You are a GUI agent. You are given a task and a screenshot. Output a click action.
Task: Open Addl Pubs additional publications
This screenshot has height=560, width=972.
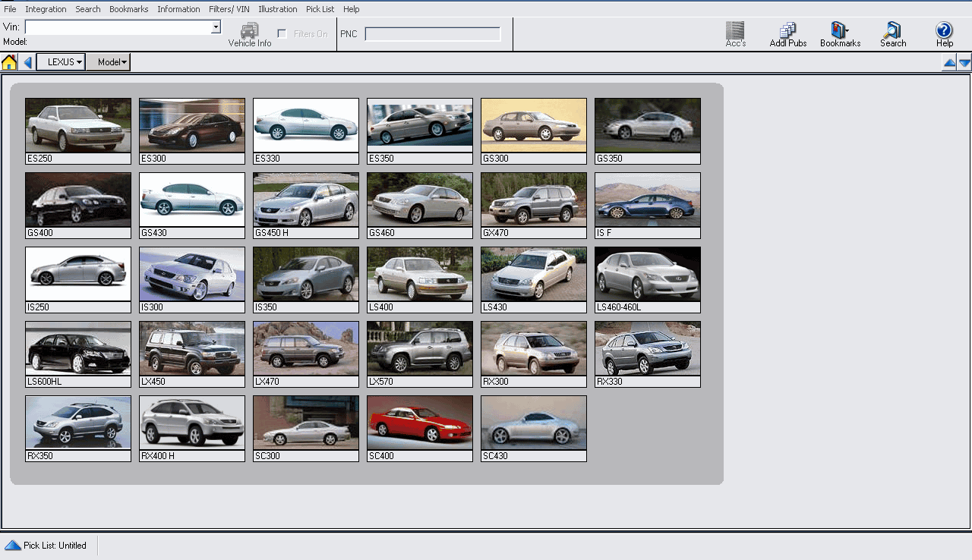click(x=787, y=35)
